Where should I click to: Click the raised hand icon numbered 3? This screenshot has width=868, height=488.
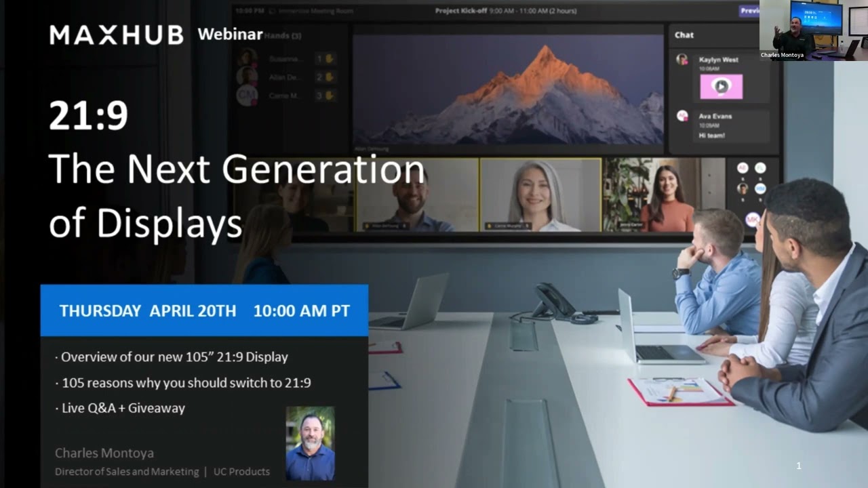(330, 96)
